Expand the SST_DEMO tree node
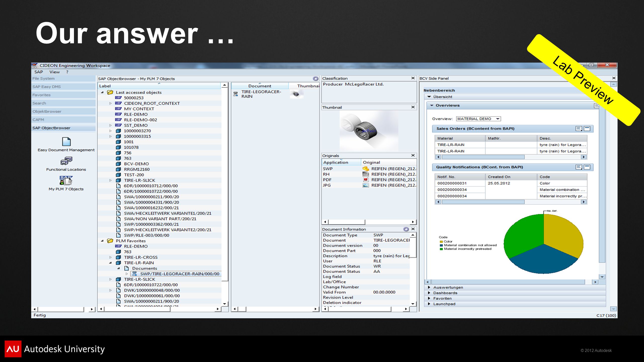The image size is (644, 362). (110, 125)
